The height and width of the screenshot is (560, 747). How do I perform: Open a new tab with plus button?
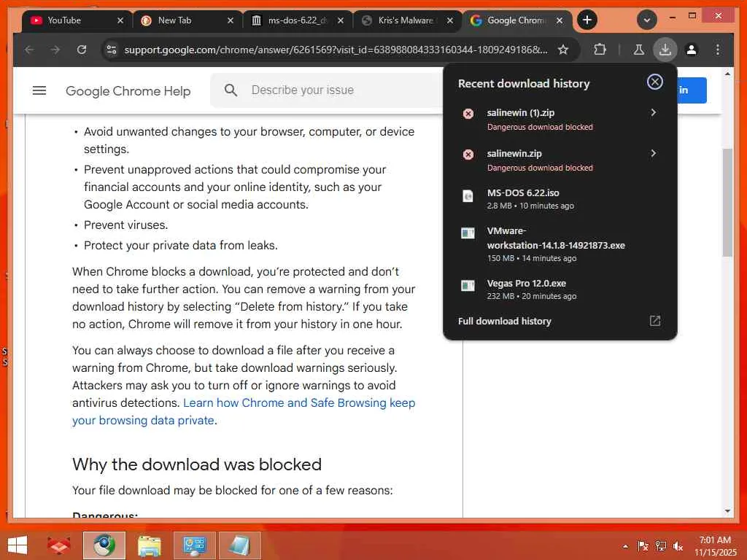click(x=587, y=20)
